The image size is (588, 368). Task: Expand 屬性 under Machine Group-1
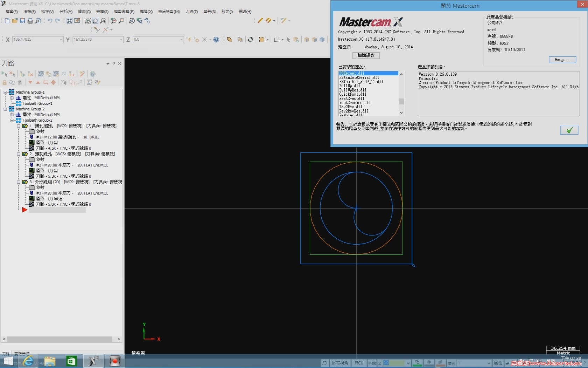click(12, 98)
